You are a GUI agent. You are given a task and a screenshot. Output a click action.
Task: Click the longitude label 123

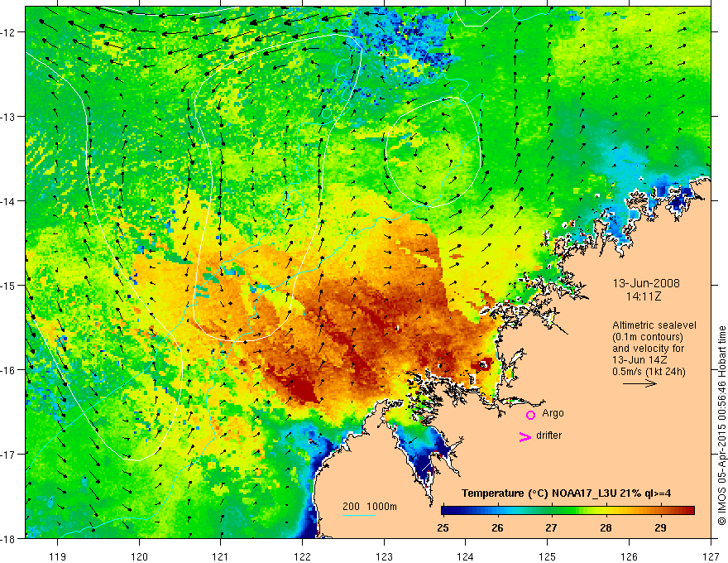[x=384, y=556]
